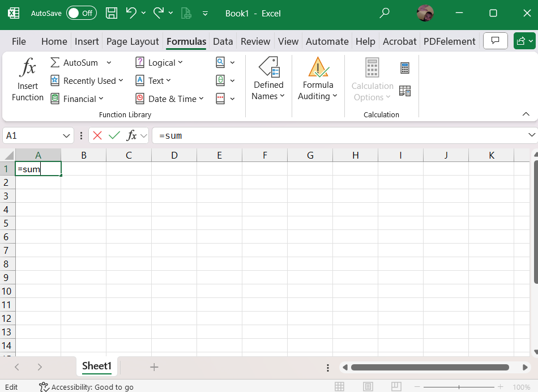Toggle the AutoSave switch
The width and height of the screenshot is (538, 392).
[x=81, y=13]
